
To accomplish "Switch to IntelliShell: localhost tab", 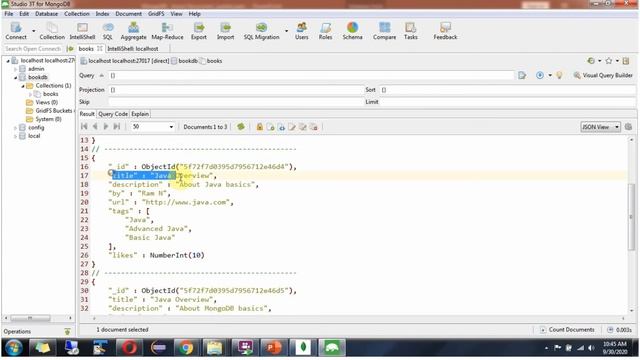I will click(x=133, y=49).
